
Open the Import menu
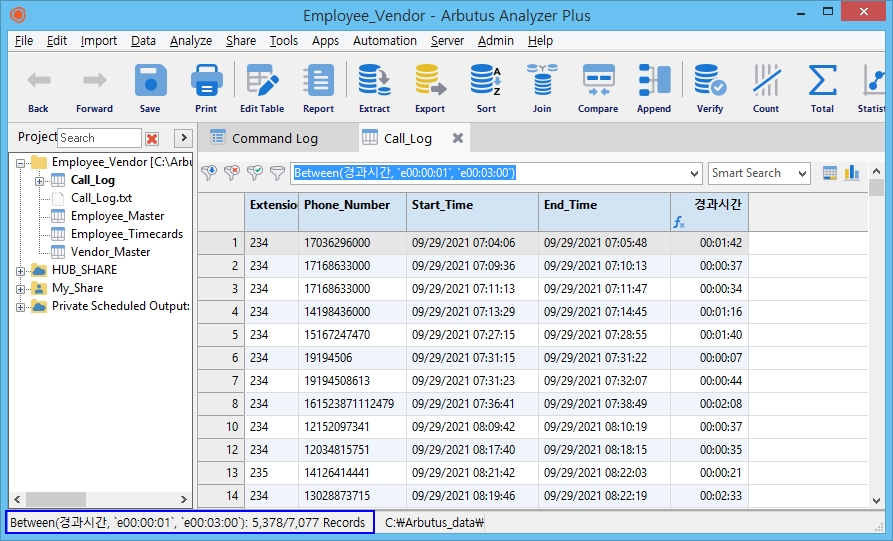(99, 41)
